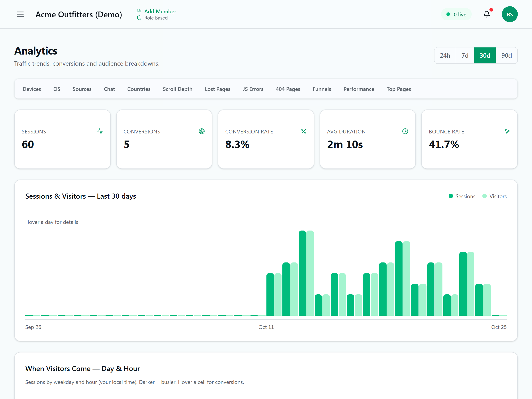Click the Conversions target icon
The width and height of the screenshot is (532, 399).
(x=202, y=131)
